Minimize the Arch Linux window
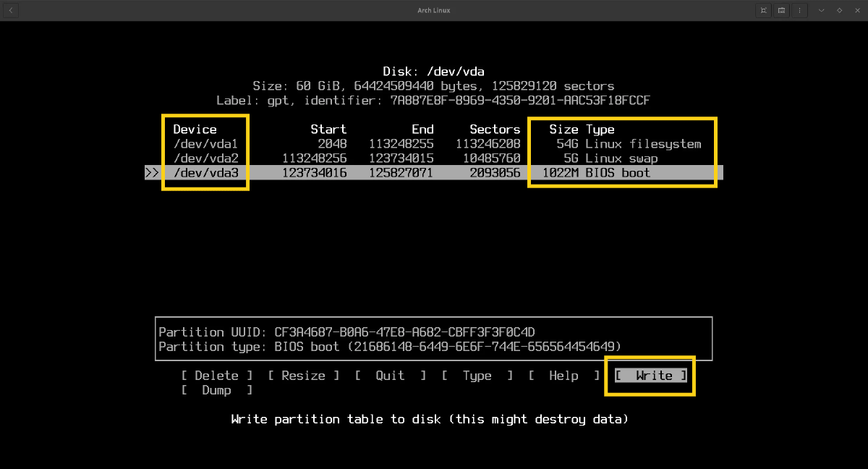Viewport: 868px width, 469px height. (822, 10)
